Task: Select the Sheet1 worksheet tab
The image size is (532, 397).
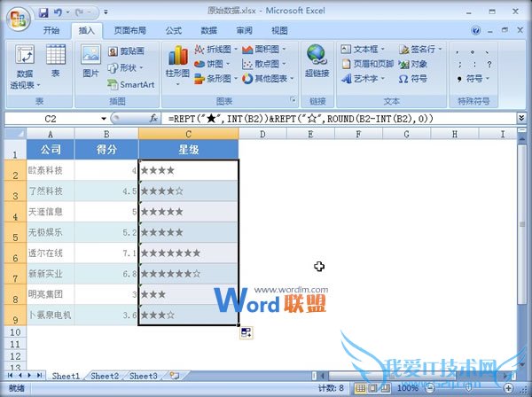Action: click(x=66, y=376)
